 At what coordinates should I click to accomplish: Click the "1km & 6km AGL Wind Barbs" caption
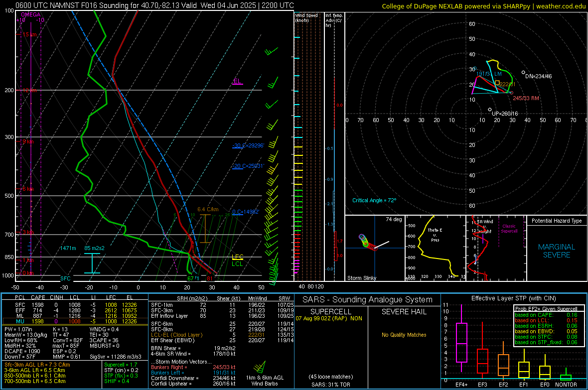(265, 381)
